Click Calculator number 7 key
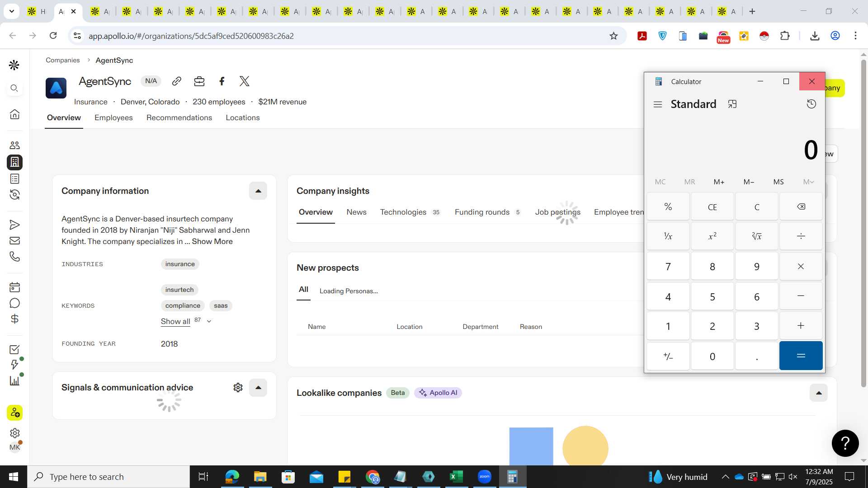The image size is (868, 488). tap(668, 267)
